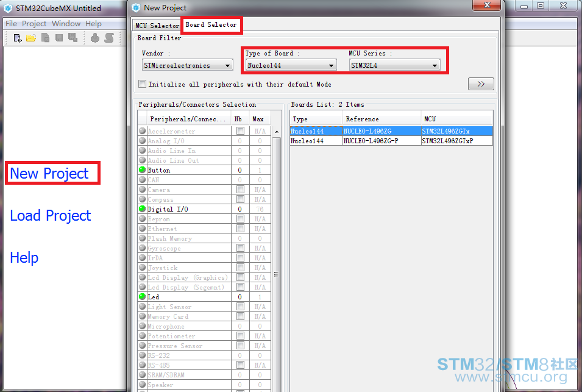This screenshot has width=582, height=392.
Task: Click the green status dot beside Button
Action: (x=142, y=170)
